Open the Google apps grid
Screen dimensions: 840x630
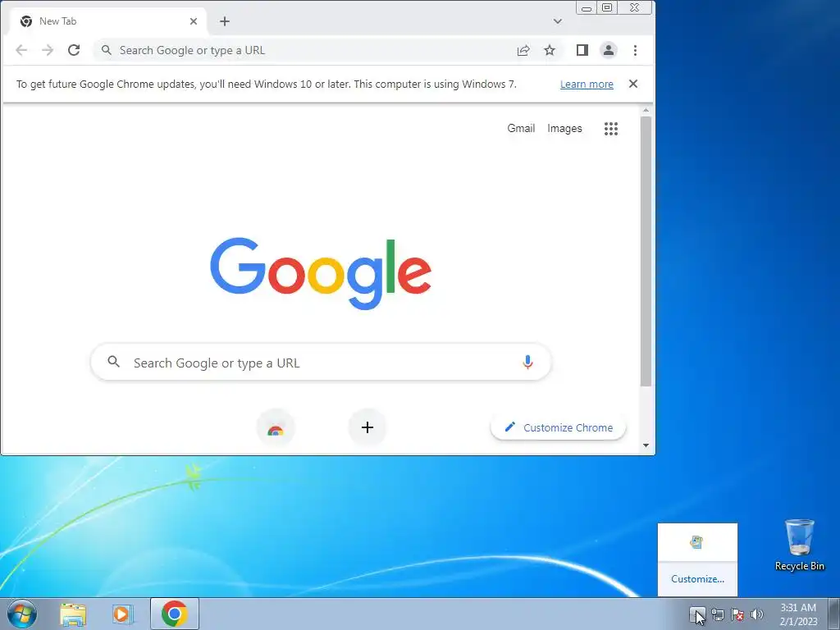[x=611, y=129]
